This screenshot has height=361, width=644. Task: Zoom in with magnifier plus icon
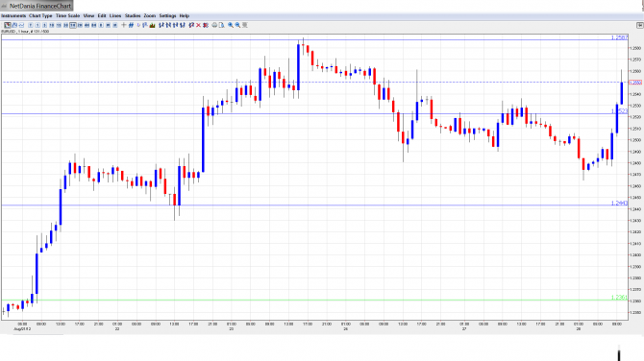(x=230, y=25)
